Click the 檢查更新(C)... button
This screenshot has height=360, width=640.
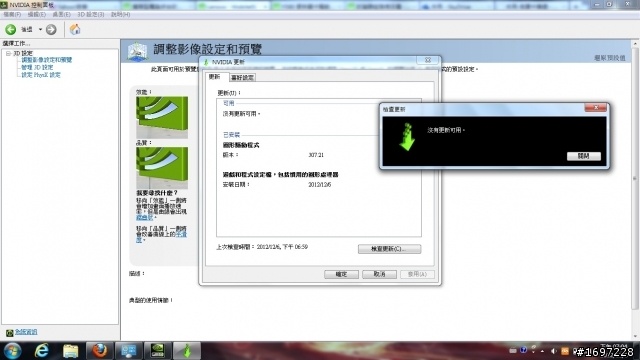coord(389,249)
